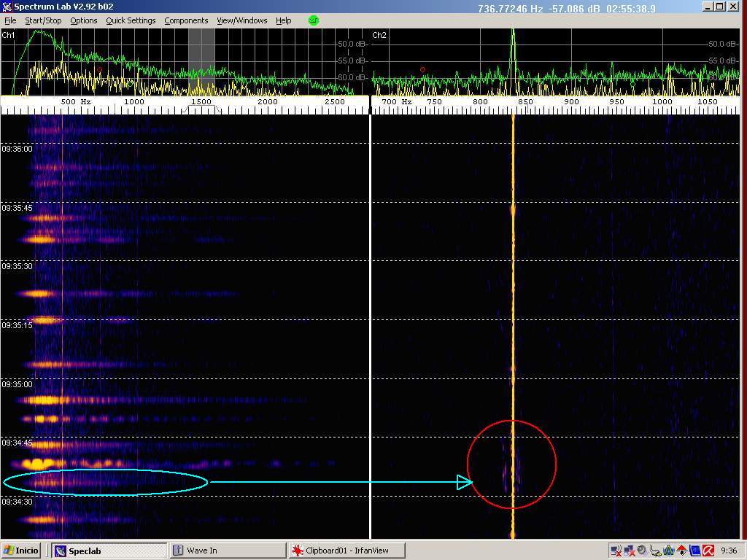Click the red Avira antivirus tray icon

(708, 551)
